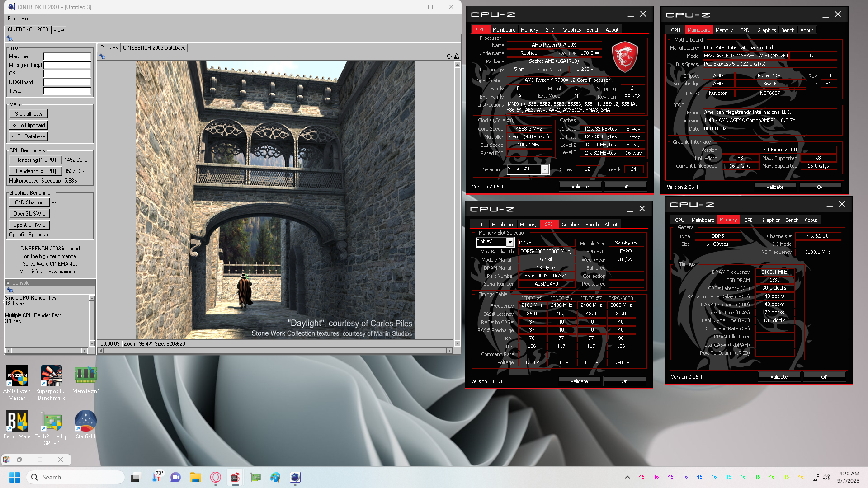The height and width of the screenshot is (488, 868).
Task: Click the OS input field
Action: (67, 74)
